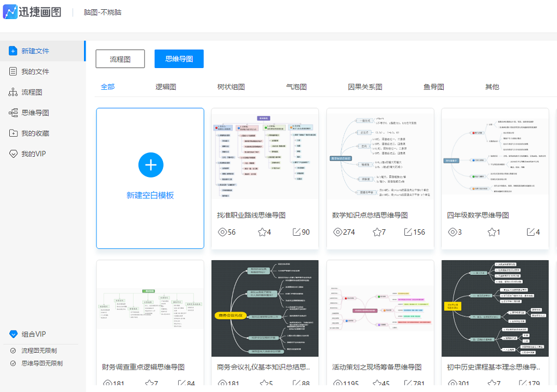Open 我的收藏 folder icon in sidebar
The height and width of the screenshot is (392, 557).
(x=13, y=133)
